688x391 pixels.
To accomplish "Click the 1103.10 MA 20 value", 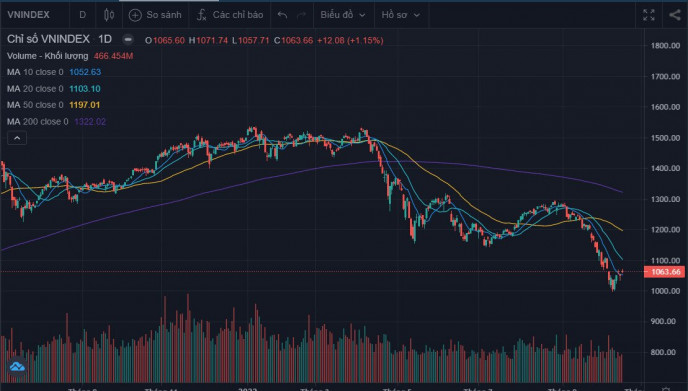I will 85,89.
